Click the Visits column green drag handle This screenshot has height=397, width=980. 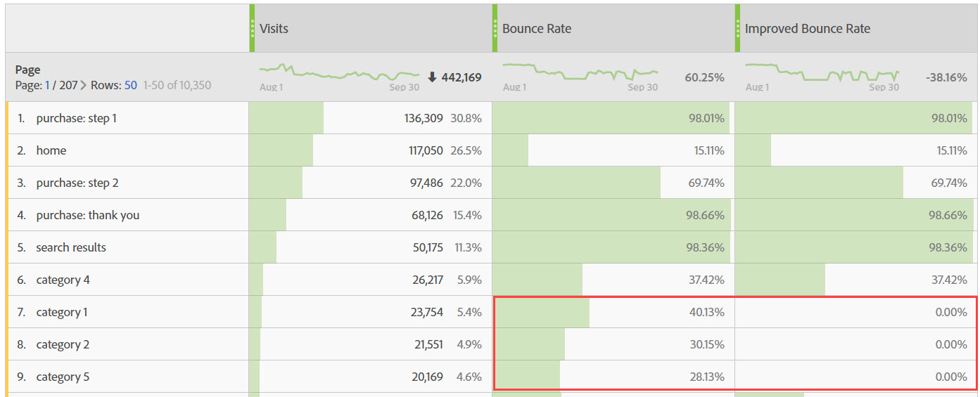coord(252,29)
